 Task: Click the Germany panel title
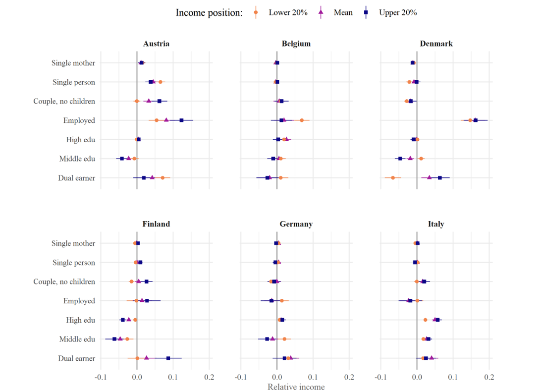(x=296, y=224)
